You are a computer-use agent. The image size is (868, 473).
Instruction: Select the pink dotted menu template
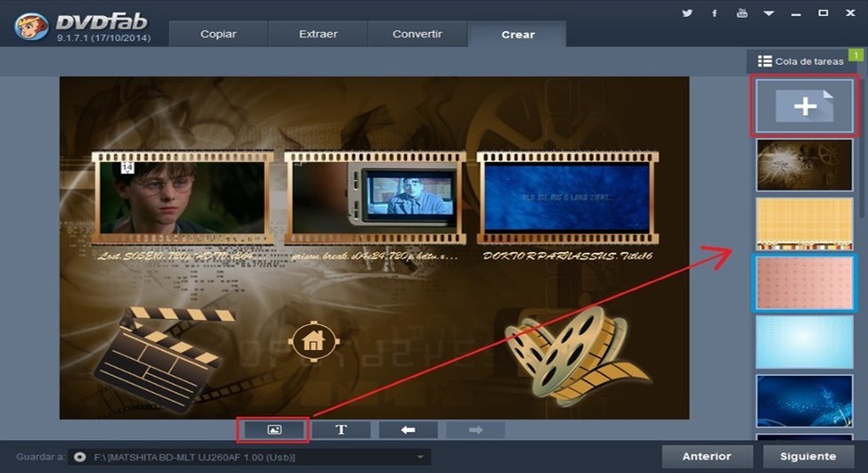(x=804, y=283)
